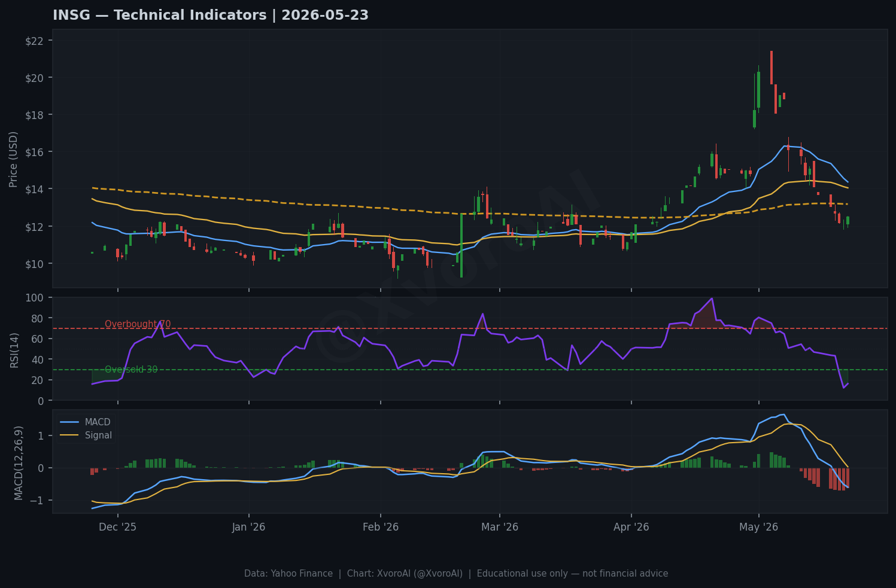Click the $16 price axis label
The height and width of the screenshot is (588, 896).
coord(35,152)
